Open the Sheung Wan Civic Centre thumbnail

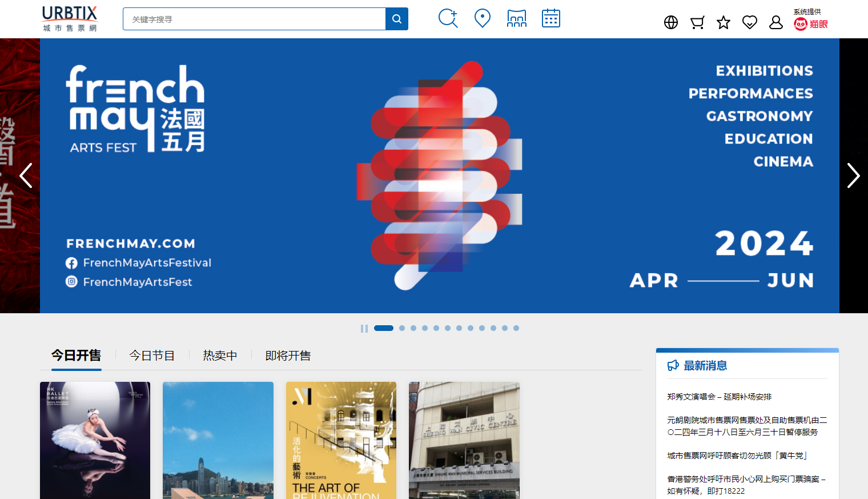(464, 440)
